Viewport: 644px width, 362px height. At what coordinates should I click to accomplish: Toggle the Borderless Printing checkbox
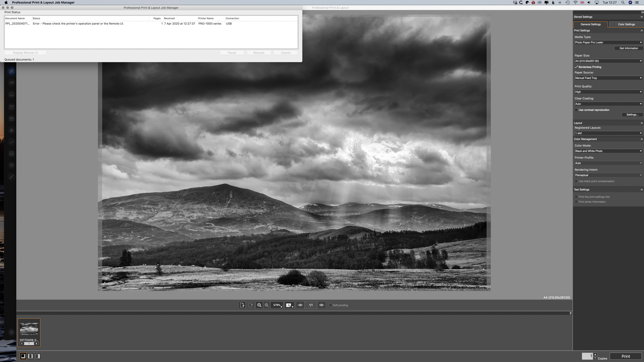tap(576, 67)
